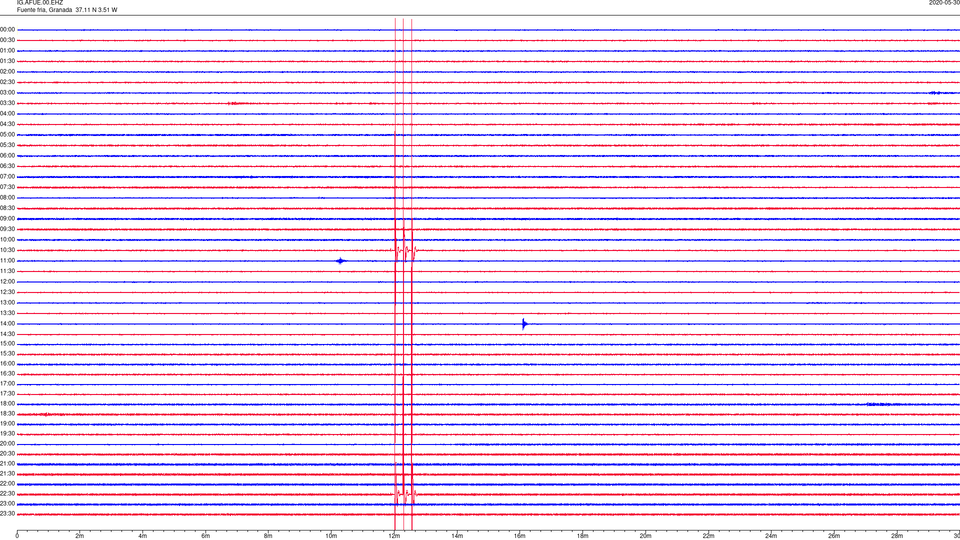Select the 8m axis label
Image resolution: width=960 pixels, height=540 pixels.
268,536
